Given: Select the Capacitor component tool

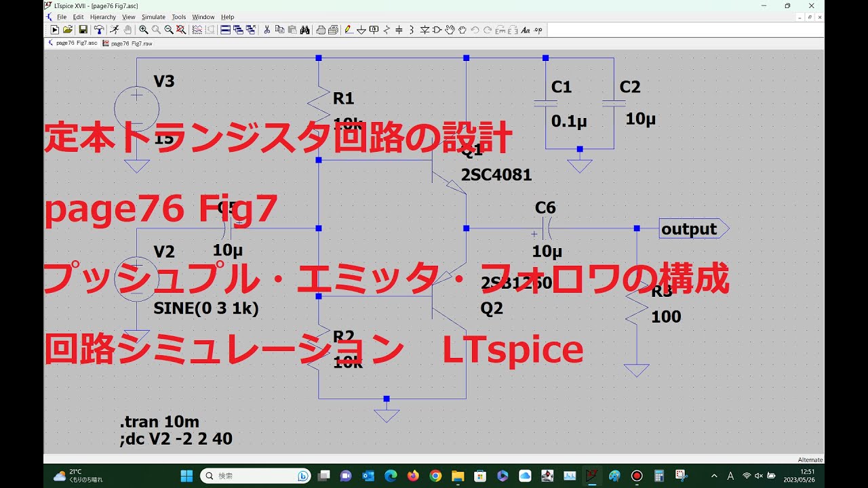Looking at the screenshot, I should click(x=399, y=30).
